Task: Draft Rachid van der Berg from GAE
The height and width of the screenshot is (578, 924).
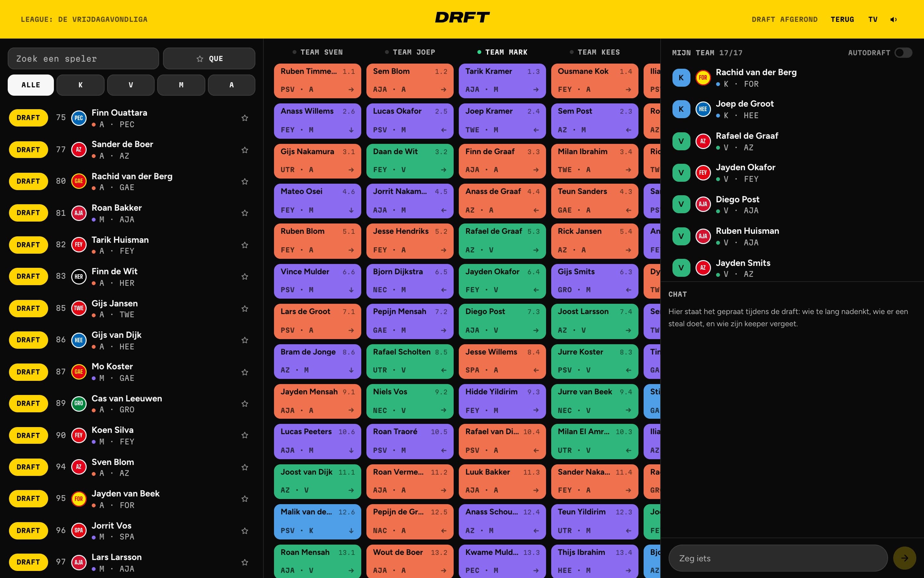Action: click(x=28, y=181)
